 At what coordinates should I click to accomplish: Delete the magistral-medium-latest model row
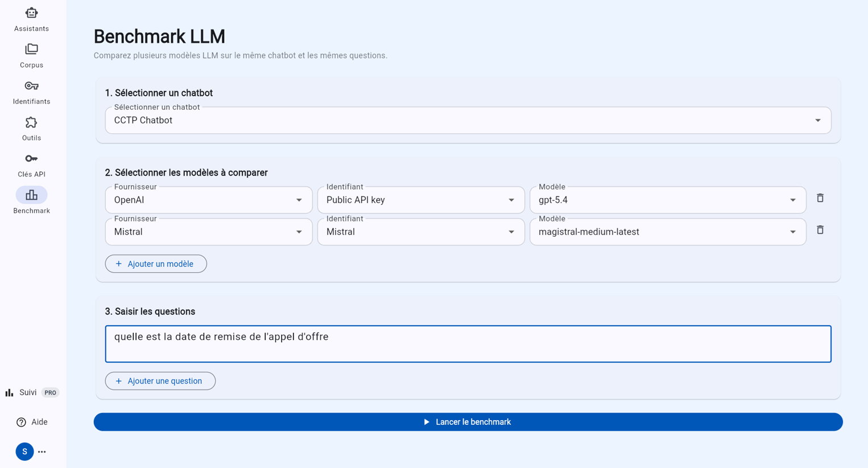(x=820, y=230)
